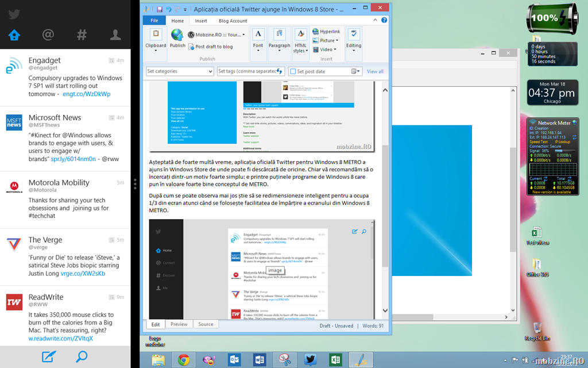Enable the Set post date checkbox
This screenshot has height=368, width=588.
coord(293,71)
